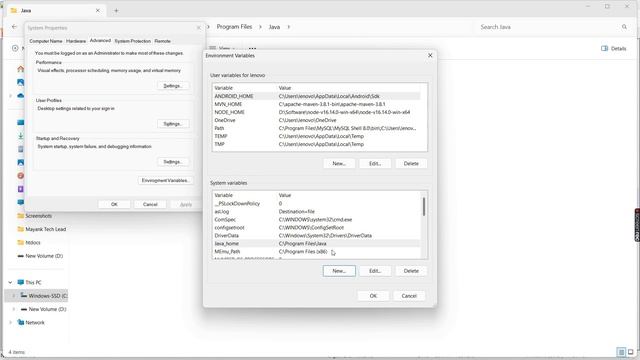Viewport: 640px width, 360px height.
Task: Click the details view icon in status bar
Action: [x=621, y=352]
